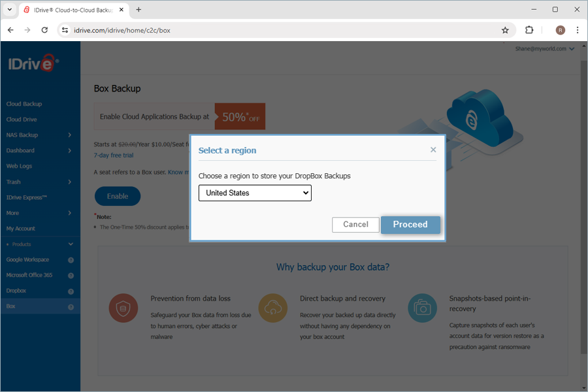Expand the NAS Backup chevron
Image resolution: width=588 pixels, height=392 pixels.
(70, 135)
